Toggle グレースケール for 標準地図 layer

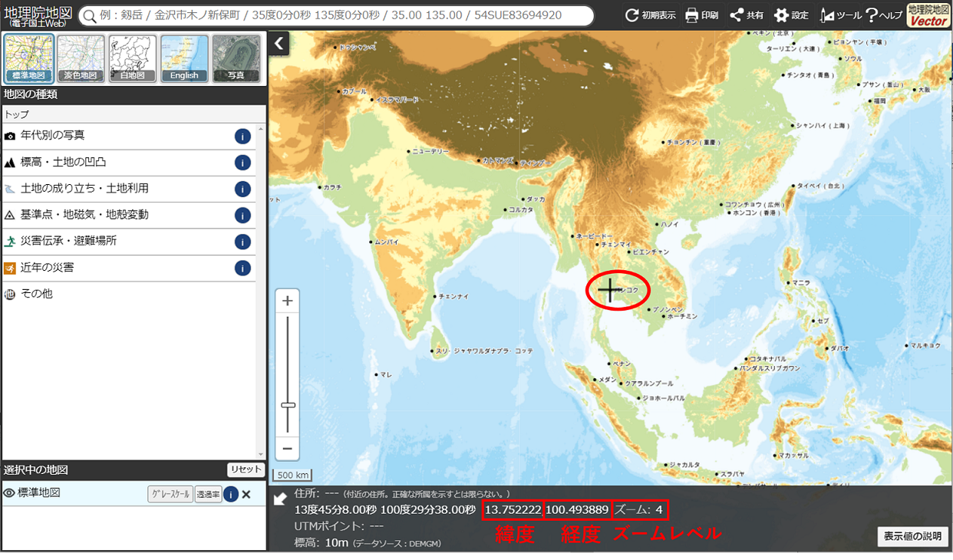pyautogui.click(x=170, y=494)
